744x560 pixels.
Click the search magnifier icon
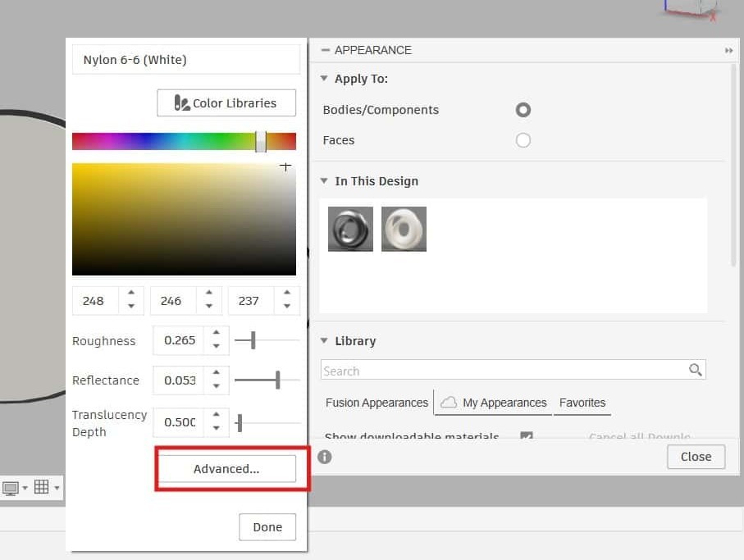tap(695, 370)
